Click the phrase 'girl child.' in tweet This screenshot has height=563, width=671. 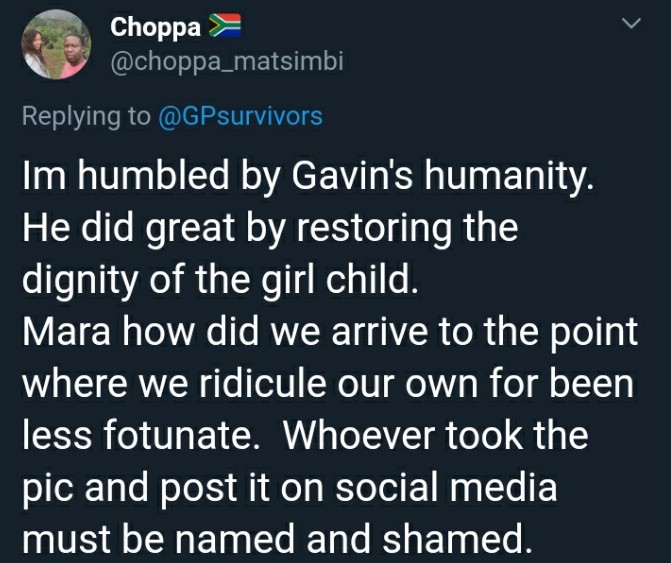coord(340,280)
